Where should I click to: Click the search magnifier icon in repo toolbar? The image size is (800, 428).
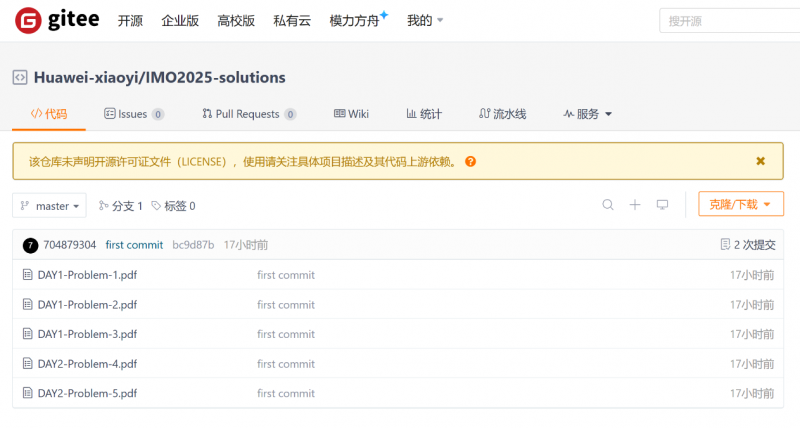click(608, 205)
